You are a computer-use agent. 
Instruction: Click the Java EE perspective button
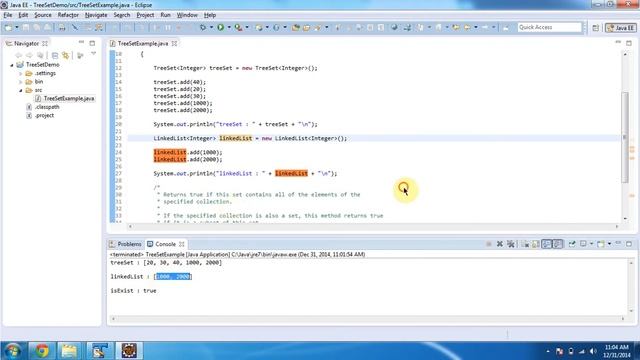[x=620, y=28]
